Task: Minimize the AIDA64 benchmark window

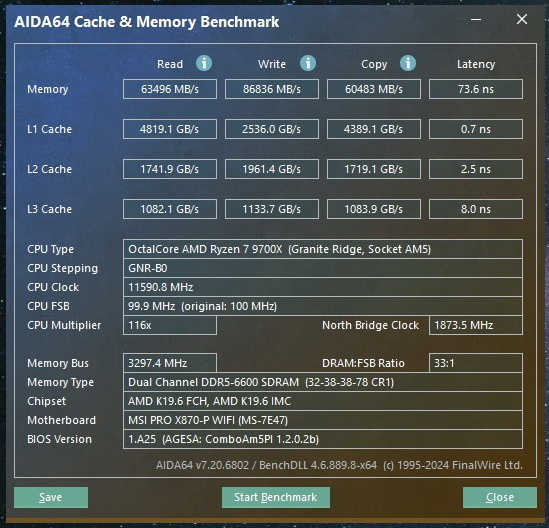Action: pos(476,19)
